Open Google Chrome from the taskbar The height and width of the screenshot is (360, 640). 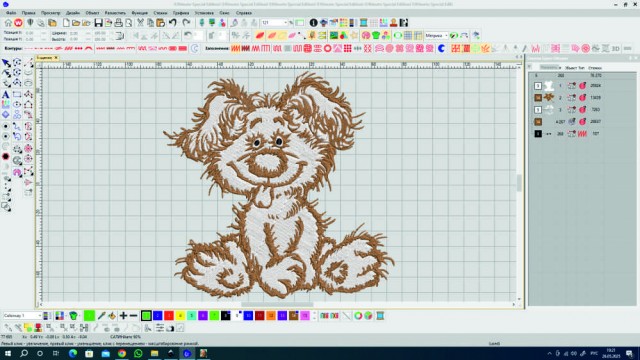point(122,353)
